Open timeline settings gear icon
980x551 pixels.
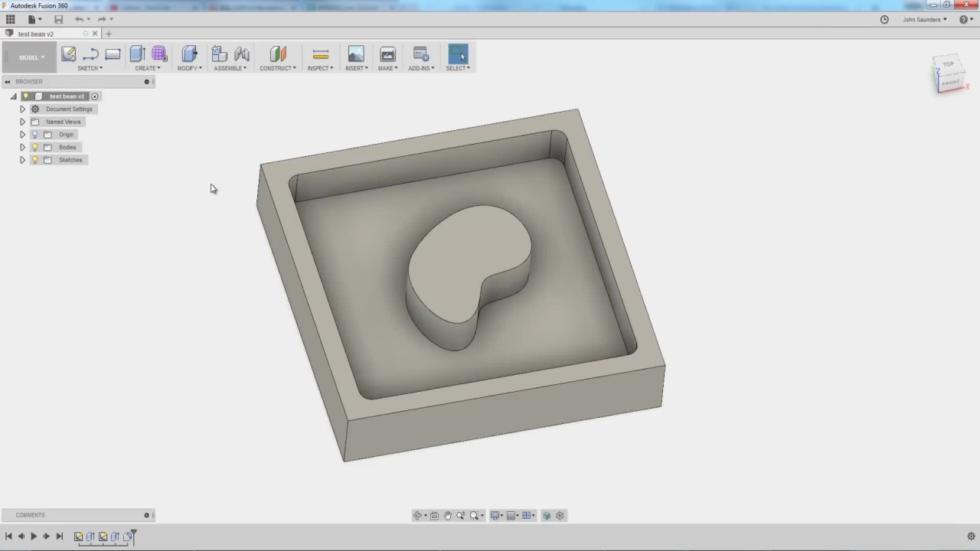(971, 536)
